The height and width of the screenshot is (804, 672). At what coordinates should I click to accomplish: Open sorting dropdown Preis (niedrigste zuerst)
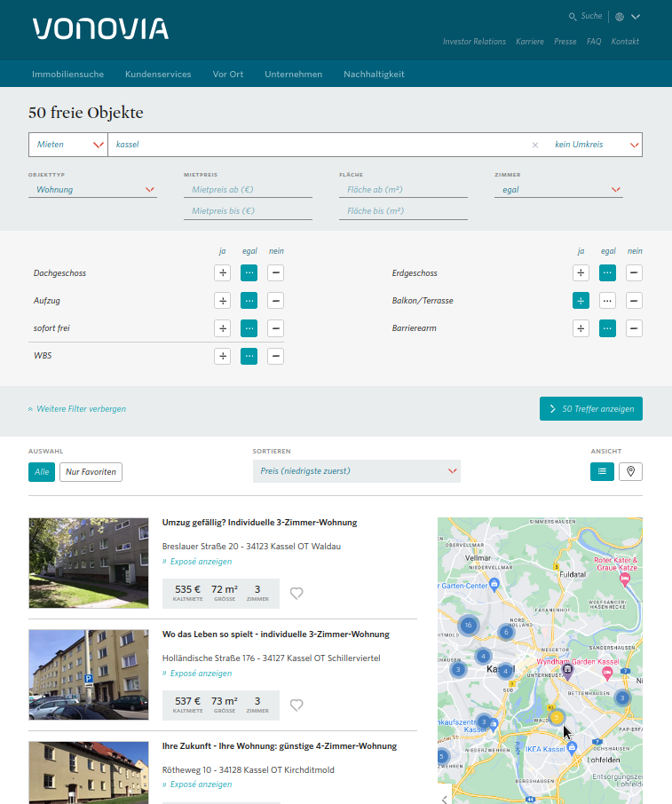tap(356, 471)
